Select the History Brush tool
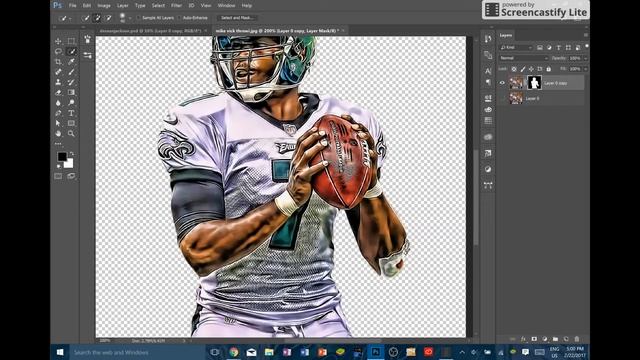This screenshot has height=360, width=640. click(71, 82)
